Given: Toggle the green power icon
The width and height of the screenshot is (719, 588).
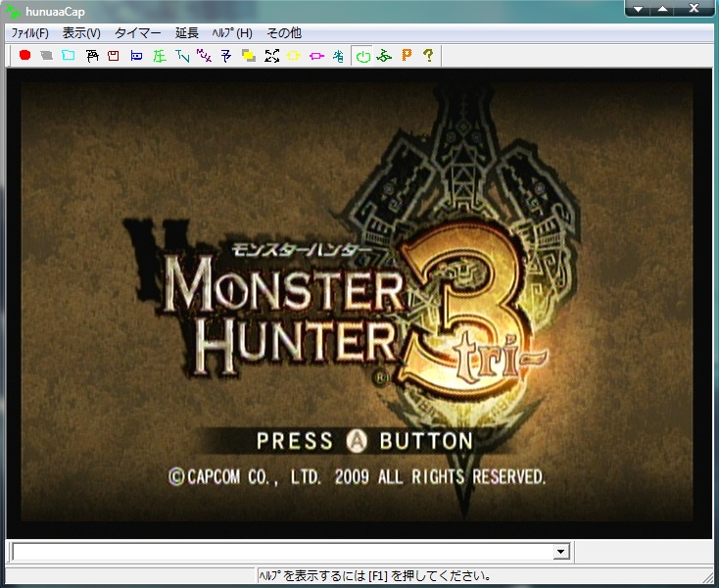Looking at the screenshot, I should 362,56.
